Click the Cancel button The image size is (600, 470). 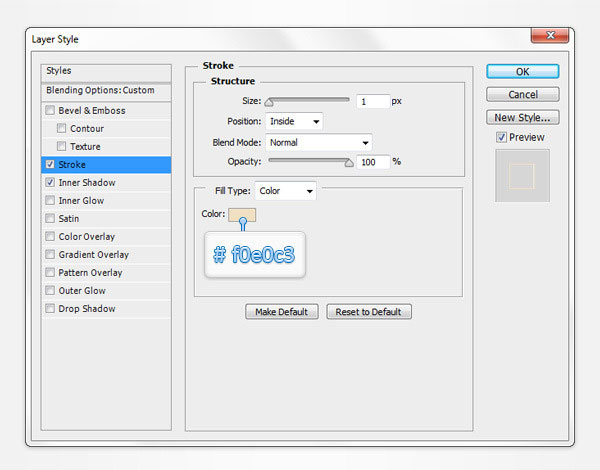tap(523, 95)
